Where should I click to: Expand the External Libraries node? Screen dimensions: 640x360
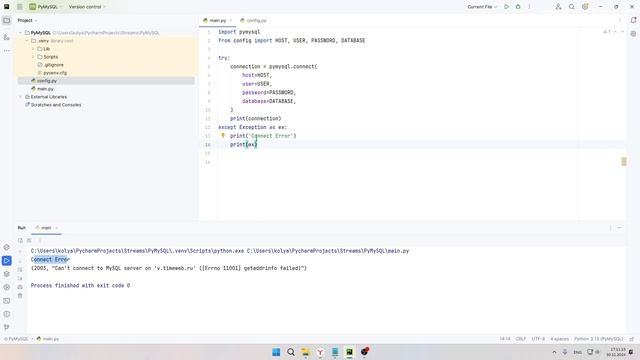20,97
